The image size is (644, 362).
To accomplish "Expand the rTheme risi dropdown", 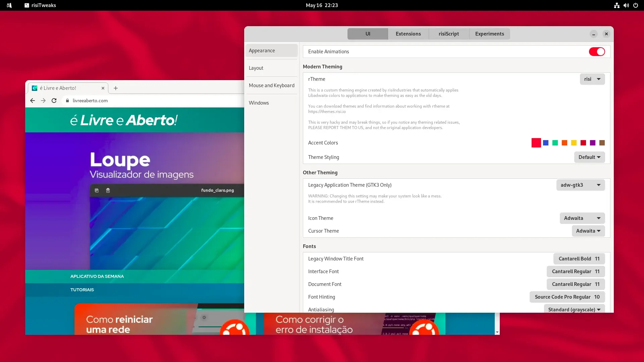I will [x=592, y=79].
